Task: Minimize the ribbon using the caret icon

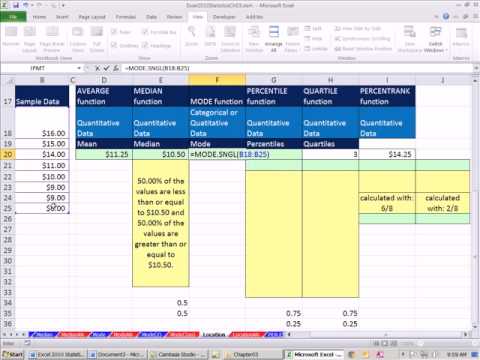Action: pos(436,16)
